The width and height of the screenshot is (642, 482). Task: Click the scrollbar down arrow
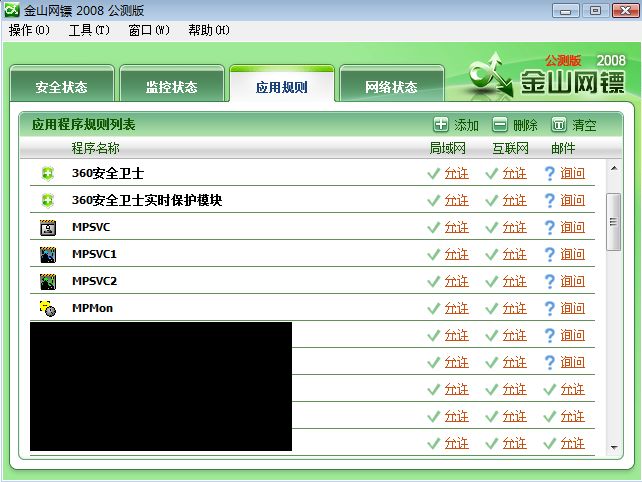tap(614, 447)
